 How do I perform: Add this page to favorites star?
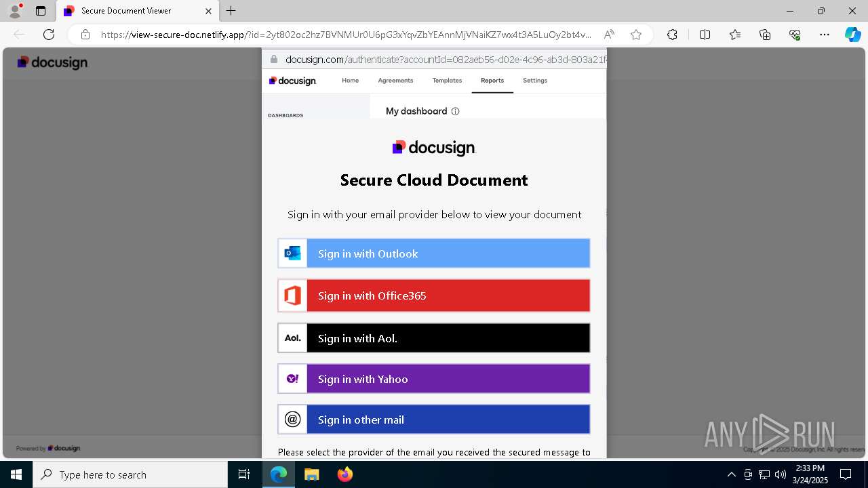click(636, 35)
